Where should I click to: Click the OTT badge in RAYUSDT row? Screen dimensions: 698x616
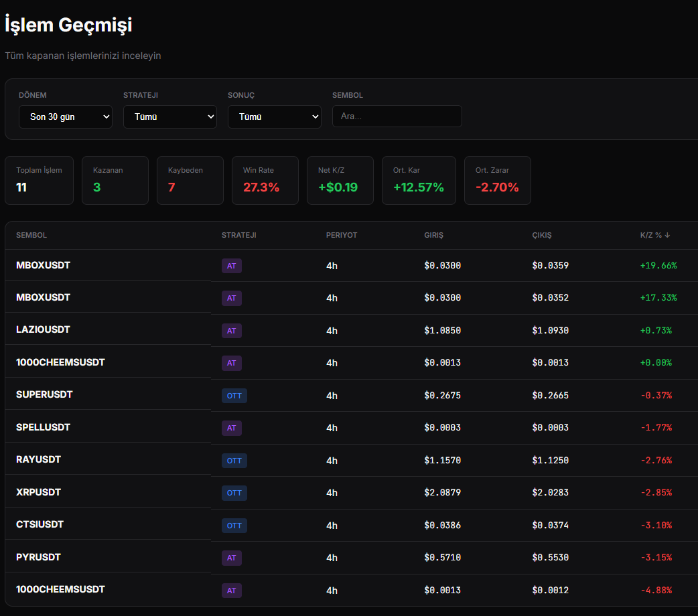(x=234, y=461)
